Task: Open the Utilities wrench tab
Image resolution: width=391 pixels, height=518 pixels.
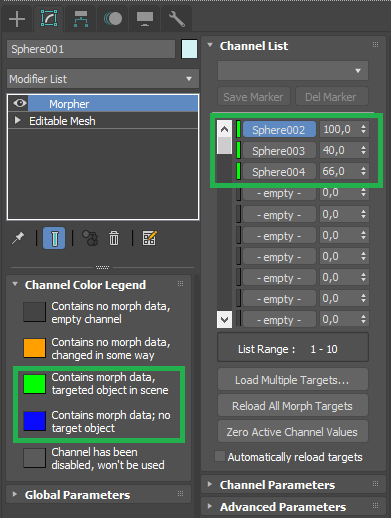Action: click(177, 19)
